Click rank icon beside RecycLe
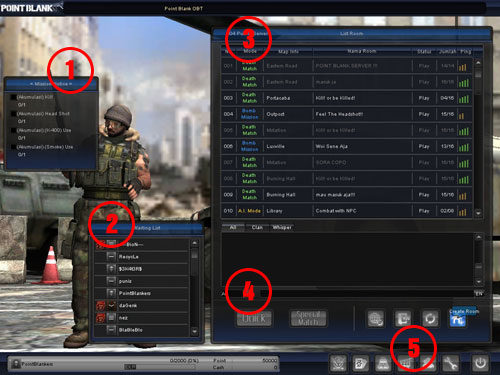This screenshot has height=375, width=500. pyautogui.click(x=111, y=257)
